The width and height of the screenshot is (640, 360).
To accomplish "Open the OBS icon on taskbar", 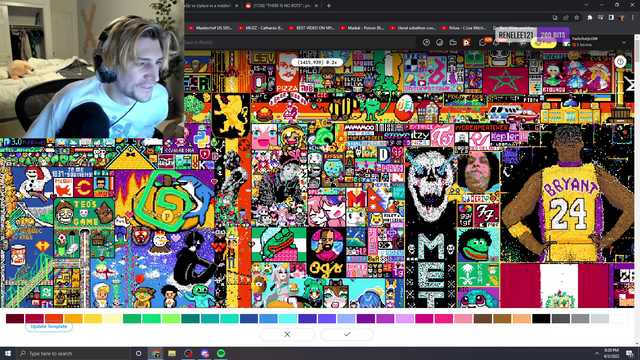I will (x=188, y=353).
